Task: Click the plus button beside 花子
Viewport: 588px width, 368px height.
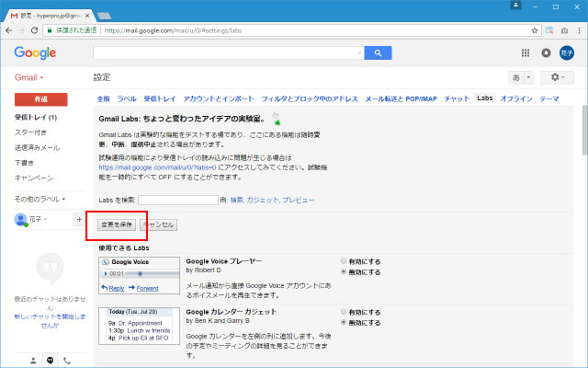Action: [79, 220]
